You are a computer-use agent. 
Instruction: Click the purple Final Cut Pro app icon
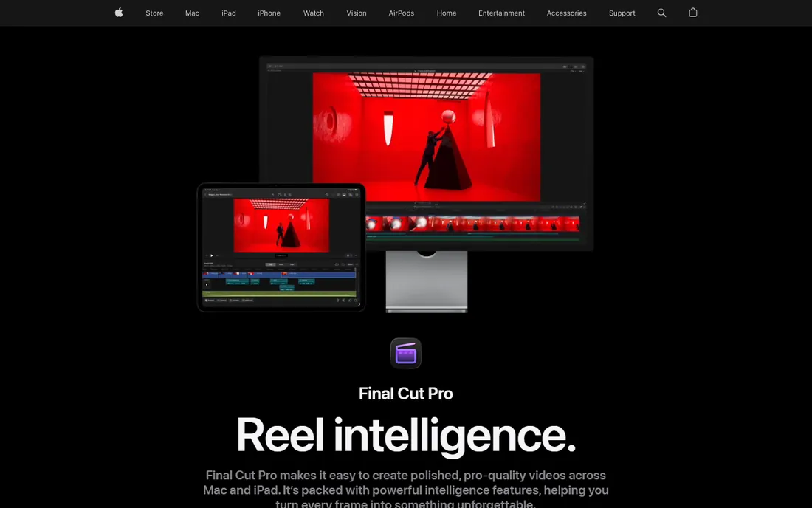tap(405, 353)
